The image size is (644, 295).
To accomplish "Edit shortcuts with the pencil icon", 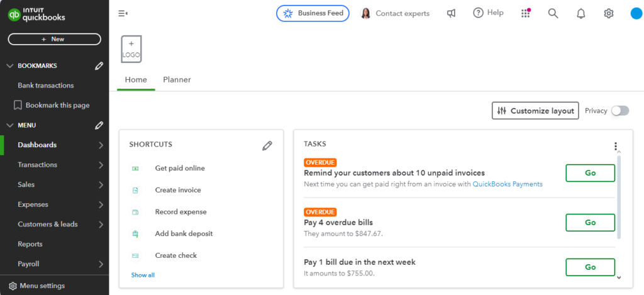I will (x=267, y=145).
